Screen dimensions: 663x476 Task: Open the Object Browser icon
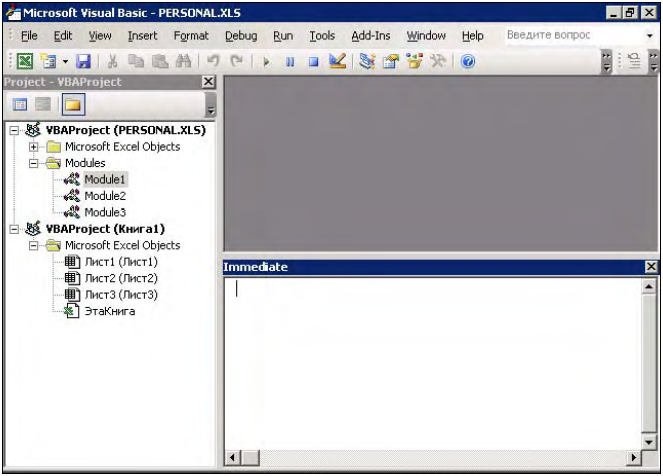(x=414, y=62)
